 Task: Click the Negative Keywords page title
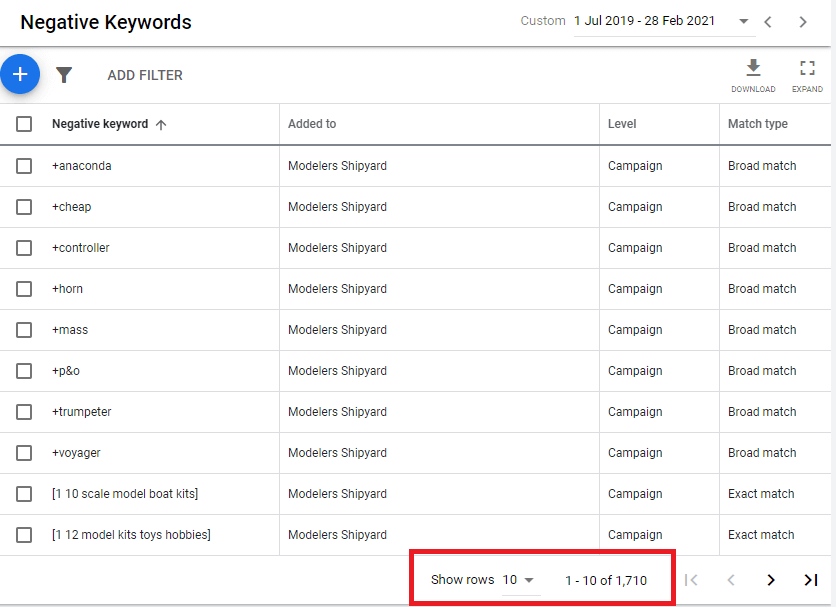pyautogui.click(x=106, y=22)
